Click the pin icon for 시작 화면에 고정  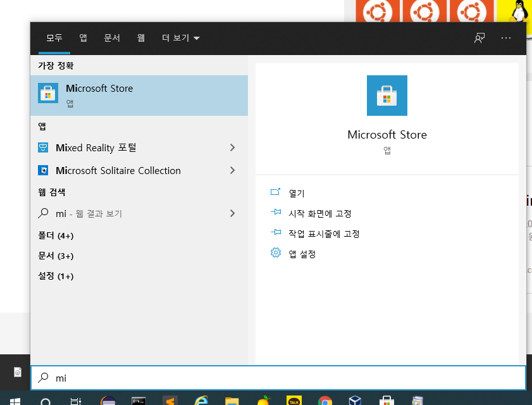[x=276, y=213]
